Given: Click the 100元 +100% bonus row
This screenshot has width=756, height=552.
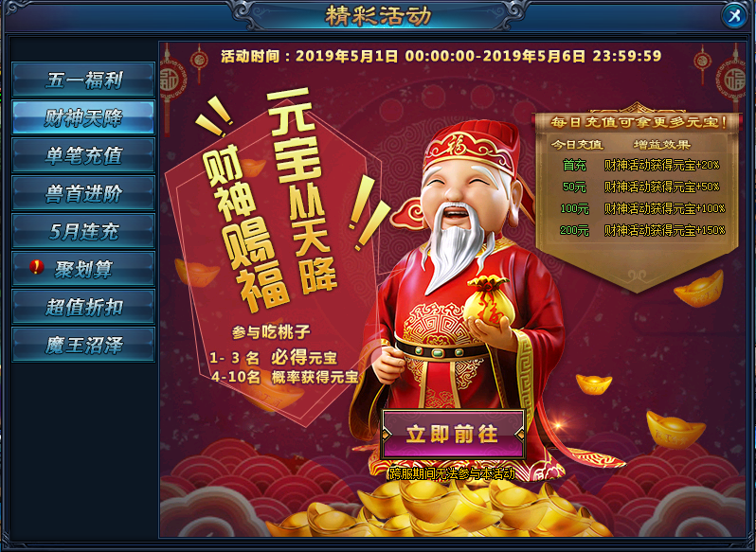Looking at the screenshot, I should [641, 208].
